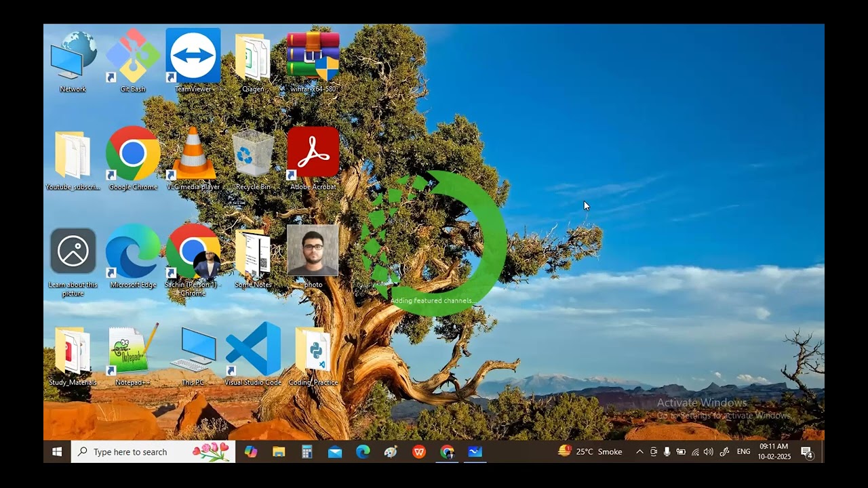Open the battery status tray icon
Viewport: 868px width, 488px height.
coord(681,451)
